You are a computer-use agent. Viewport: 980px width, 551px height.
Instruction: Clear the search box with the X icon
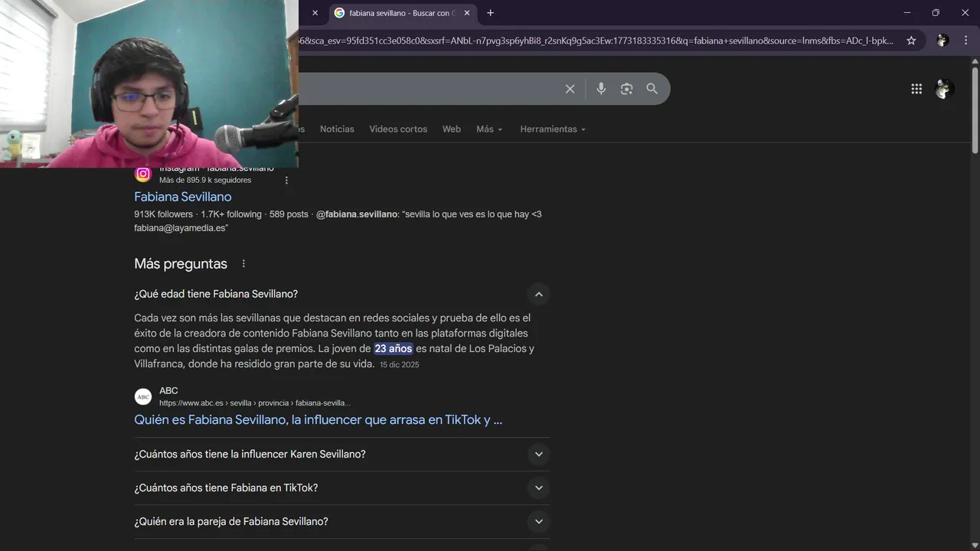coord(570,89)
